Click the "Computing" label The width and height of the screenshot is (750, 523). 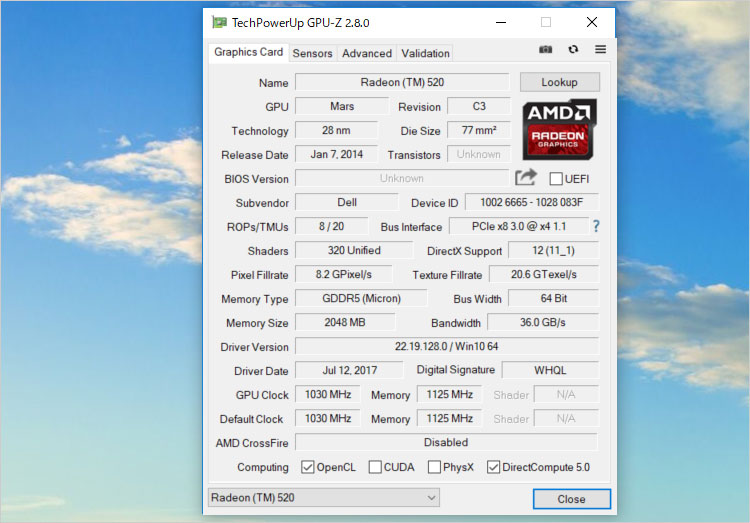[263, 467]
